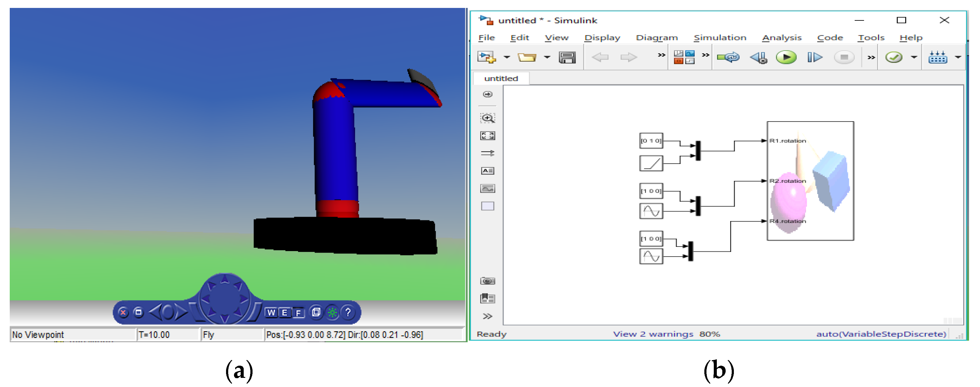This screenshot has width=980, height=387.
Task: Click the auto(VariableStepDiscrete) solver link
Action: 881,334
